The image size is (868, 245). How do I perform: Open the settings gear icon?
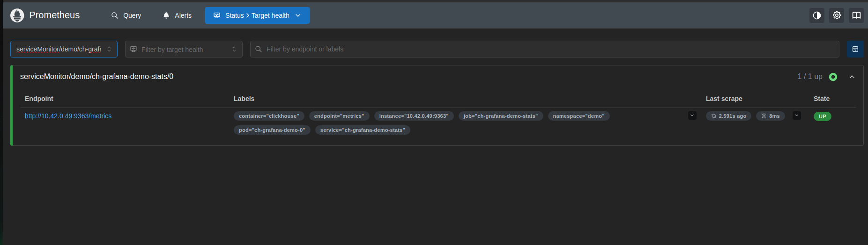pyautogui.click(x=837, y=15)
